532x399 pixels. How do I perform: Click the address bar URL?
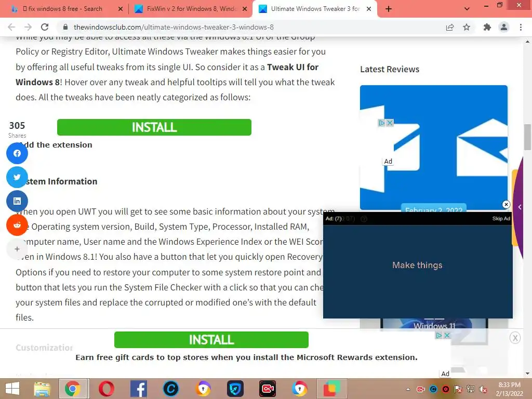(x=174, y=27)
